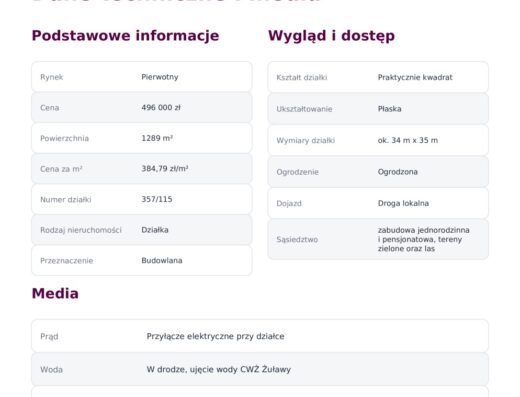Select the value 'Pierwotny'
520x397 pixels.
160,77
